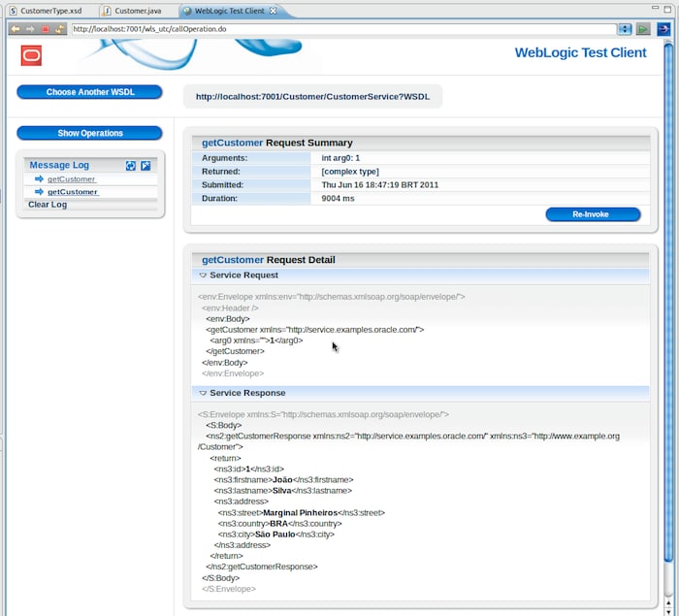679x616 pixels.
Task: Click the globe icon on WebLogic Test Client tab
Action: (x=187, y=11)
